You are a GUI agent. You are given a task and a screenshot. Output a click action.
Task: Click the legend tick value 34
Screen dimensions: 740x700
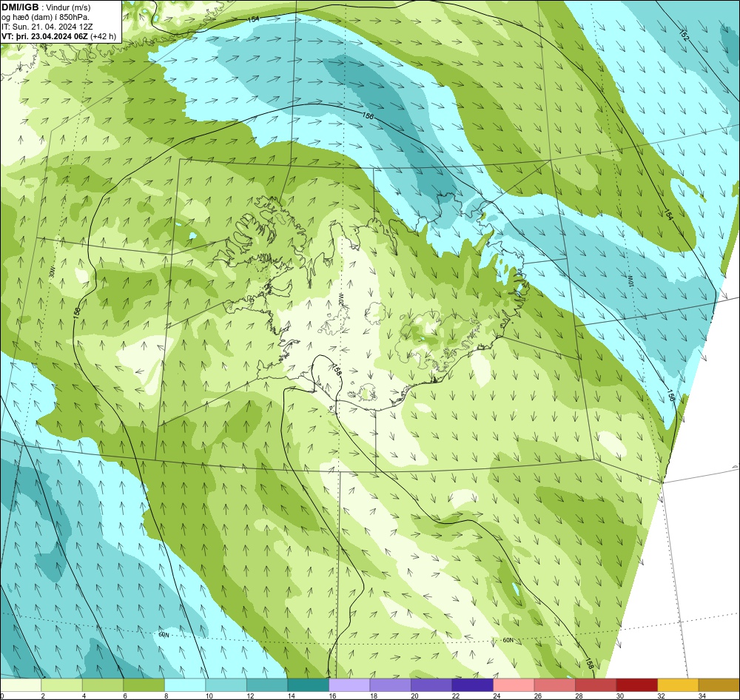click(x=702, y=696)
